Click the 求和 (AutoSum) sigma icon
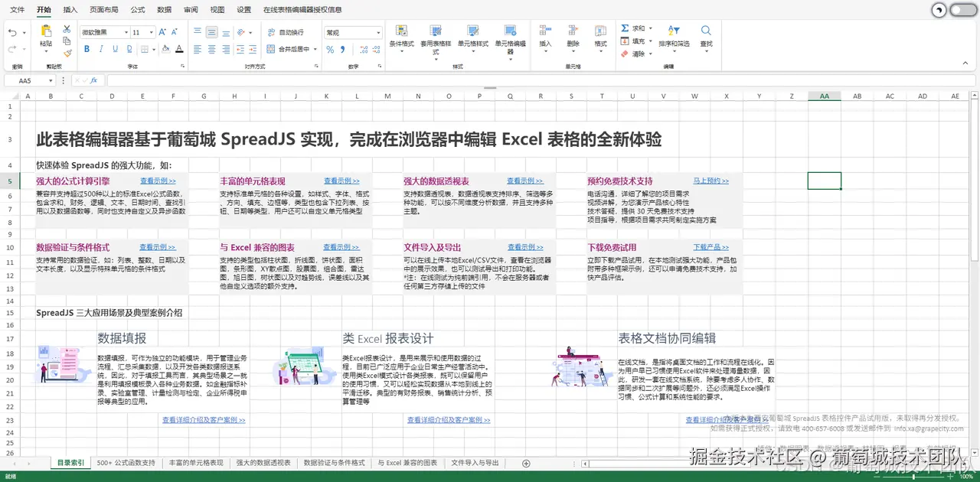Viewport: 980px width, 482px height. click(626, 28)
